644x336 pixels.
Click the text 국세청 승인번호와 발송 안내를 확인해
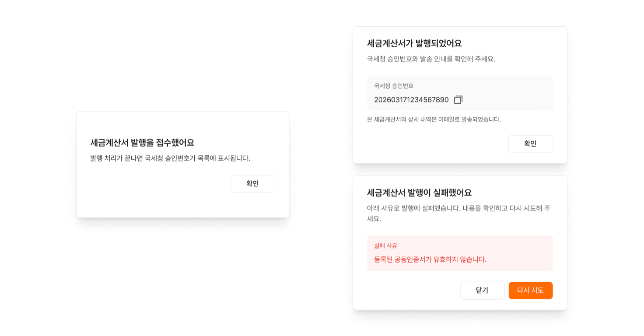pos(420,59)
